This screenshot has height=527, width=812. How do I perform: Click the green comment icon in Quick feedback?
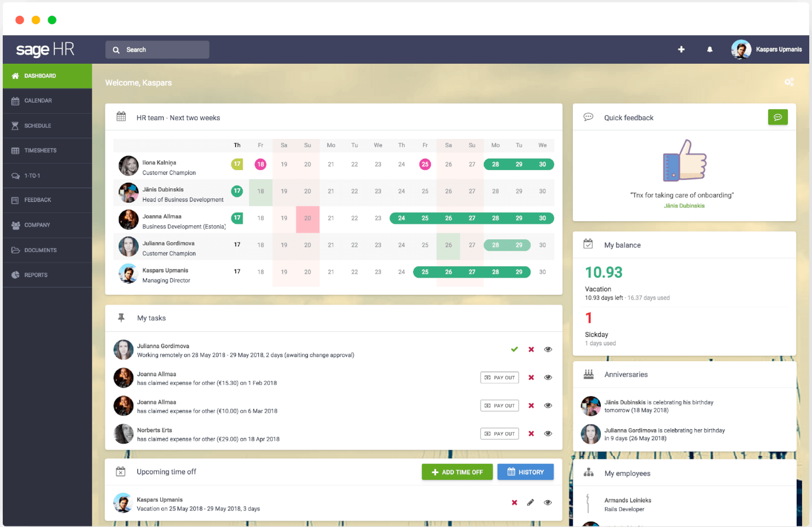[x=777, y=117]
